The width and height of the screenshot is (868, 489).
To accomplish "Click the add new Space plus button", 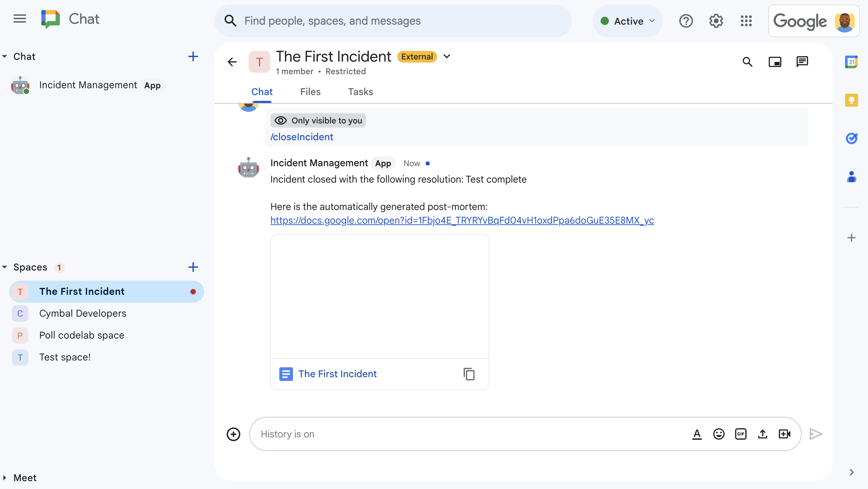I will [192, 267].
